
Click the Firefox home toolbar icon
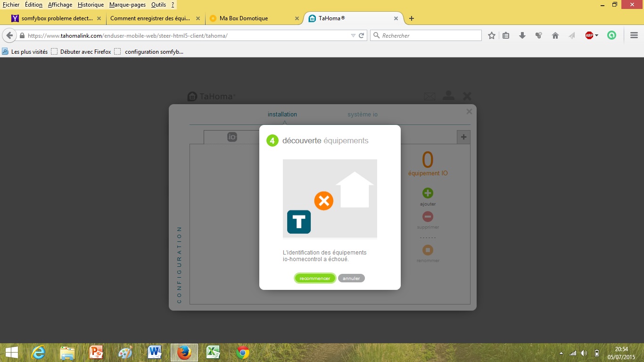point(555,35)
